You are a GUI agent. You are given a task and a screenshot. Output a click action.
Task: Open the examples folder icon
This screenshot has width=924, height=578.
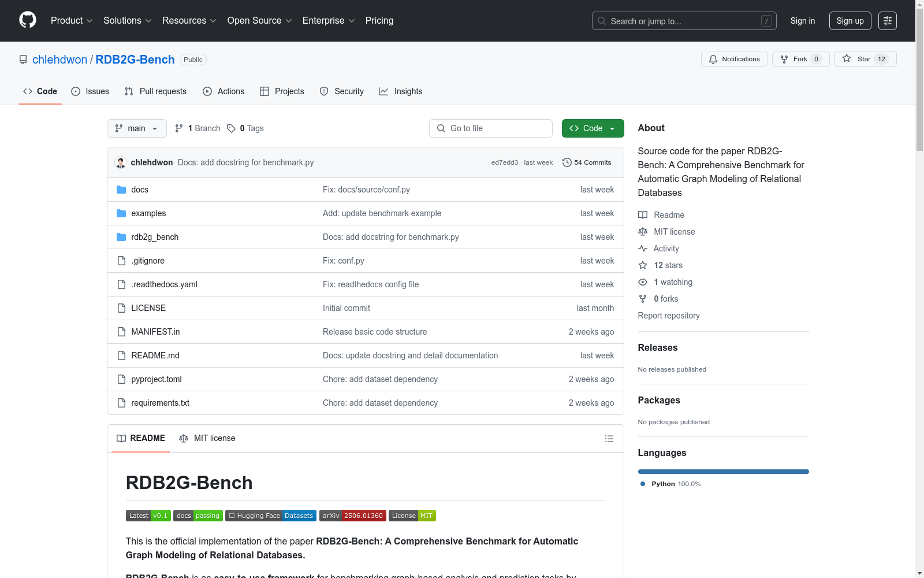(x=121, y=213)
